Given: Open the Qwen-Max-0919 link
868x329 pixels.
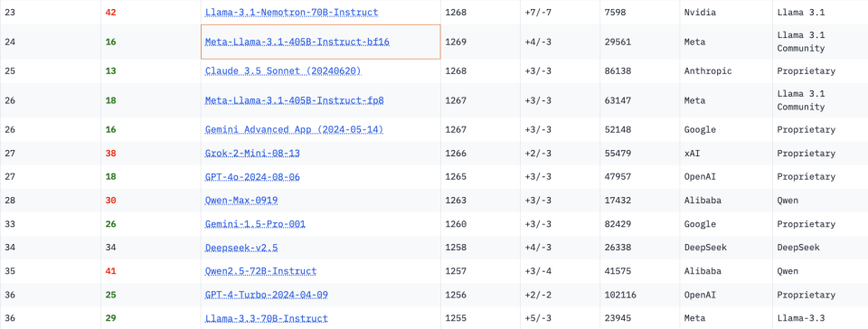Looking at the screenshot, I should (x=241, y=200).
